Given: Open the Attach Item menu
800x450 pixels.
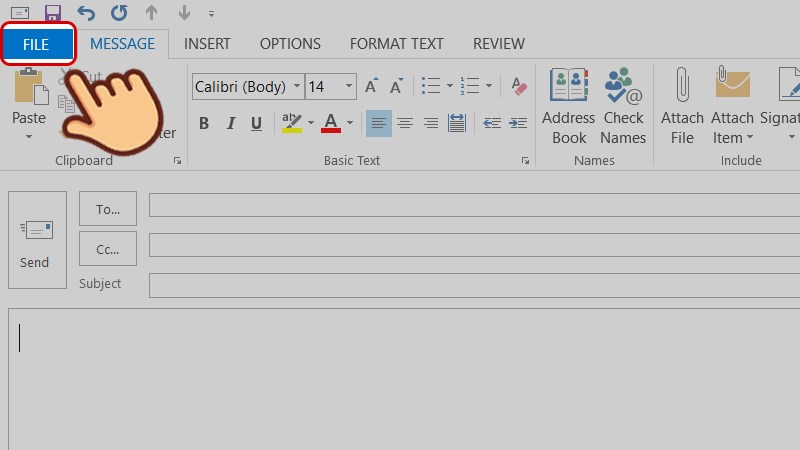Looking at the screenshot, I should click(733, 107).
